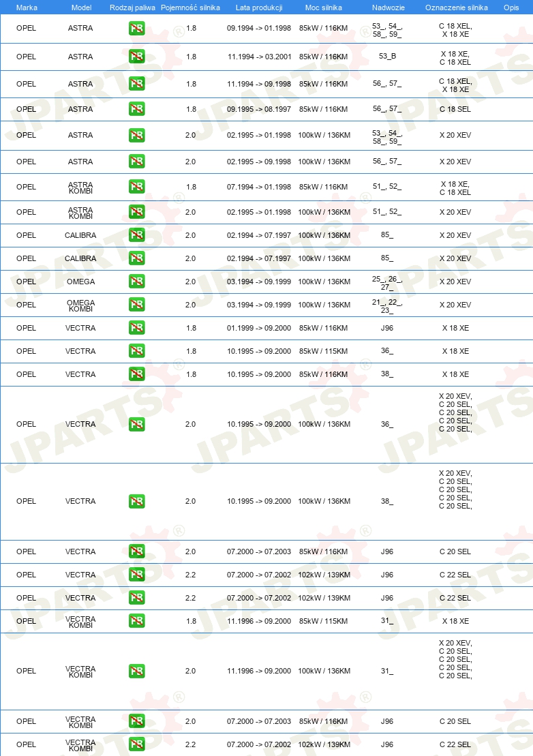Click fuel icon in the OMEGA 25_, 26_ row
The height and width of the screenshot is (756, 533).
[x=137, y=281]
